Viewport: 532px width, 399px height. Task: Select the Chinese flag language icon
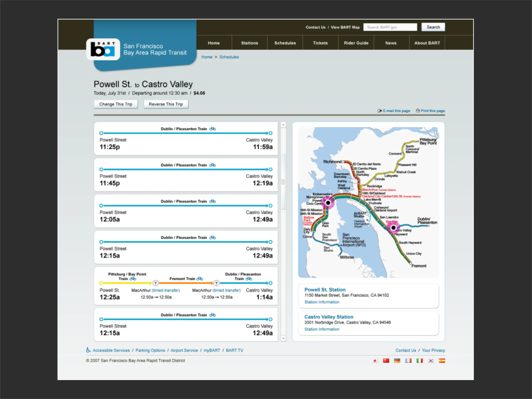[386, 361]
